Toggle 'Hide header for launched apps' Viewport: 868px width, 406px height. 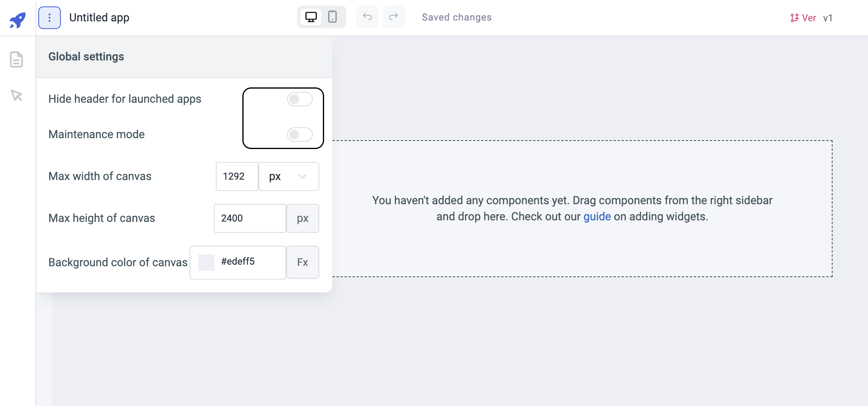tap(300, 99)
